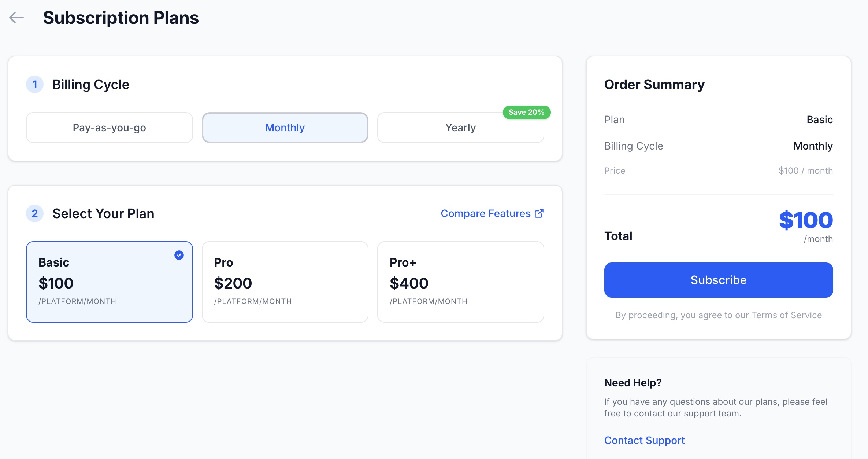868x459 pixels.
Task: Click the green Save 20% badge
Action: (x=526, y=112)
